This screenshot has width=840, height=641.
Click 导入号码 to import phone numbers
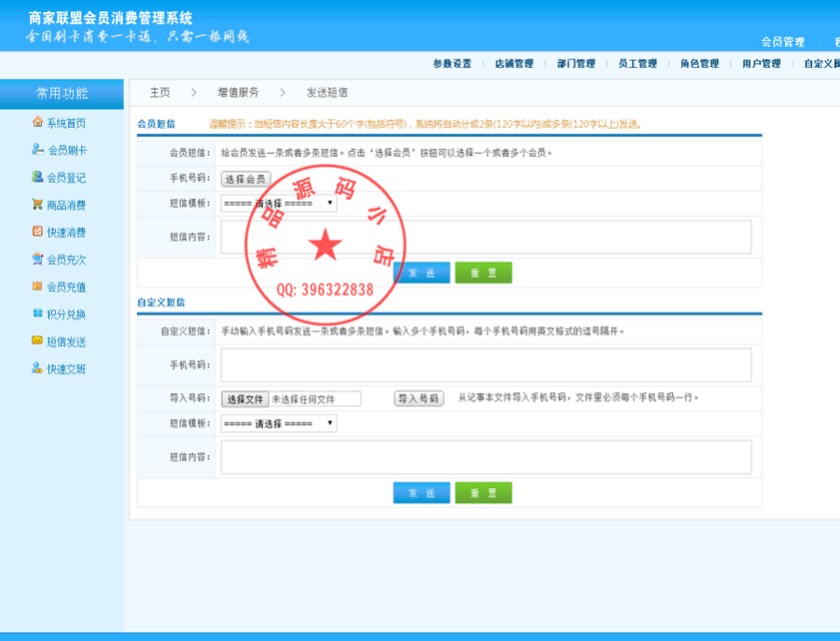click(x=417, y=397)
